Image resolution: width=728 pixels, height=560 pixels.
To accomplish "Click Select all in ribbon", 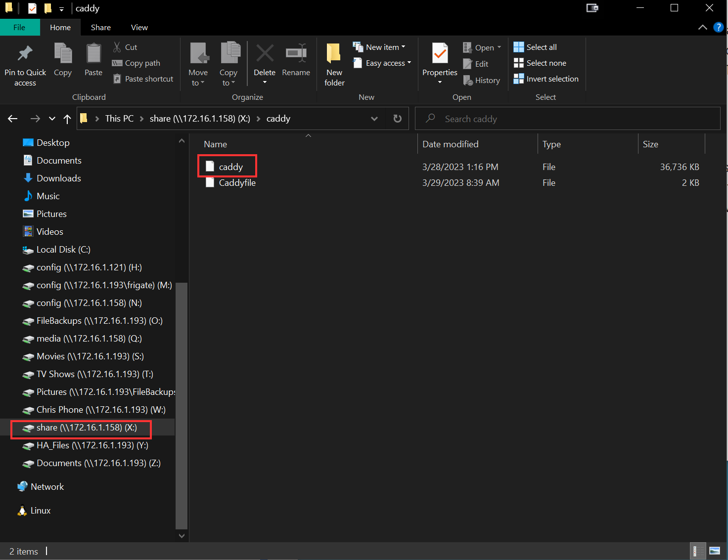I will click(x=541, y=47).
